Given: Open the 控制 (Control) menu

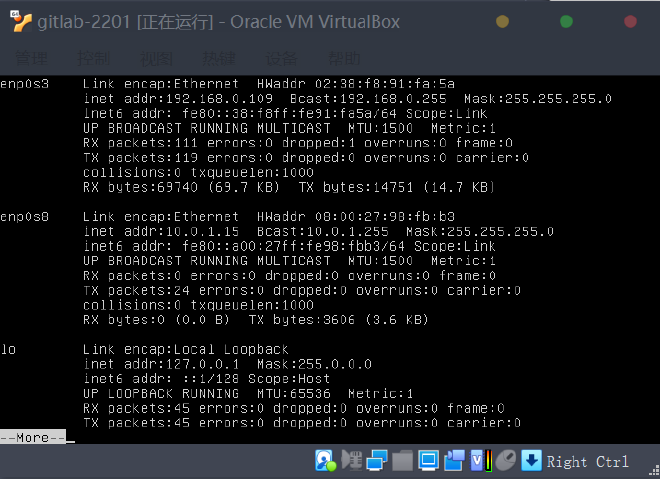Looking at the screenshot, I should pyautogui.click(x=94, y=57).
